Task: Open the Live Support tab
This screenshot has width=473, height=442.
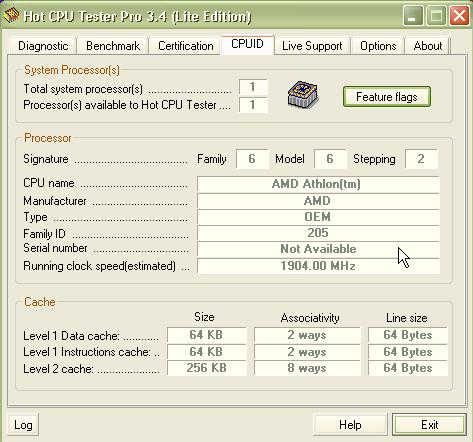Action: (x=312, y=46)
